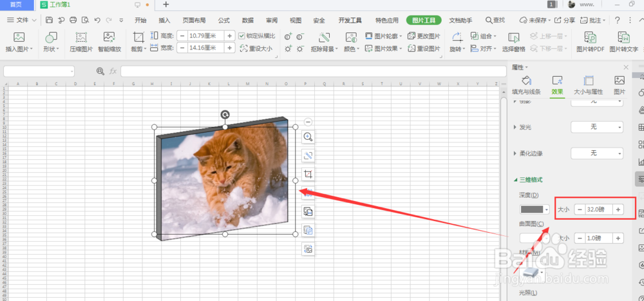Decrease picture width with minus button

coord(182,48)
